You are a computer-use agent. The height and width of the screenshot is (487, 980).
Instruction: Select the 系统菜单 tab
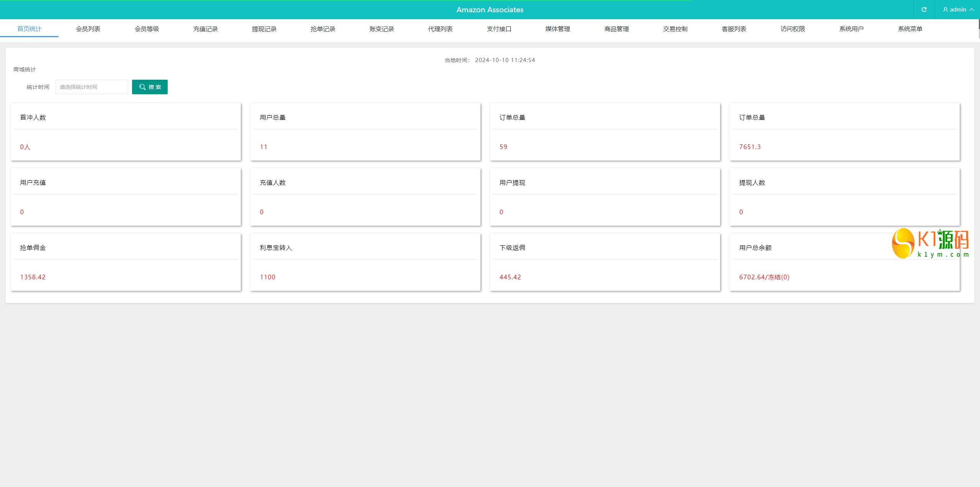pyautogui.click(x=910, y=29)
